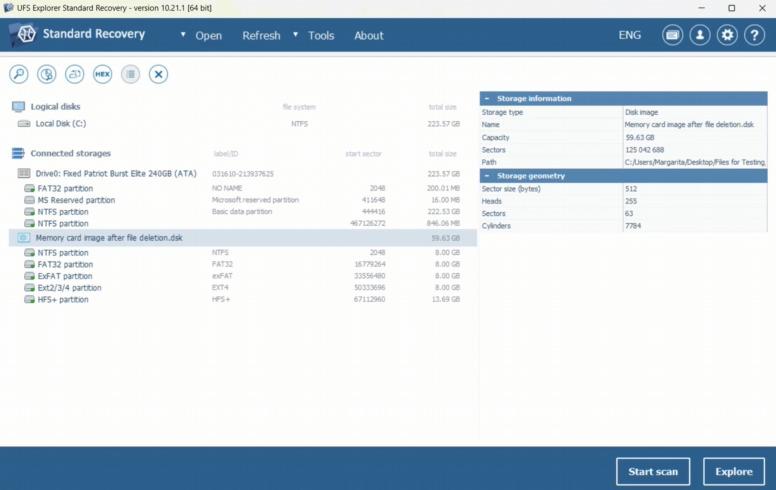776x490 pixels.
Task: Click the HFS+ partition drive icon
Action: click(x=30, y=299)
